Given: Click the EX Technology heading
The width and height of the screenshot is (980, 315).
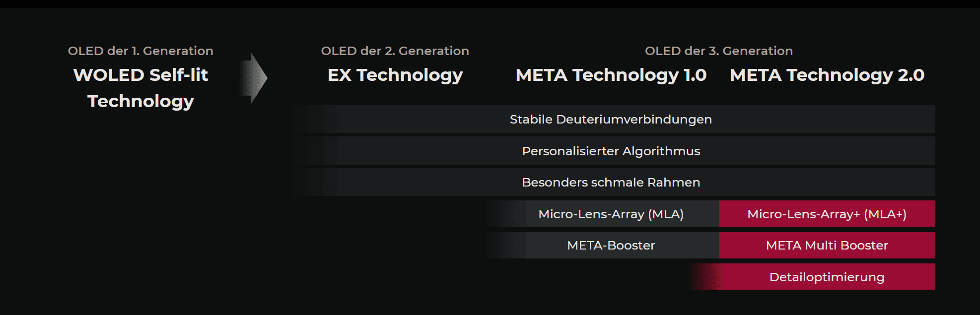Looking at the screenshot, I should [x=395, y=75].
